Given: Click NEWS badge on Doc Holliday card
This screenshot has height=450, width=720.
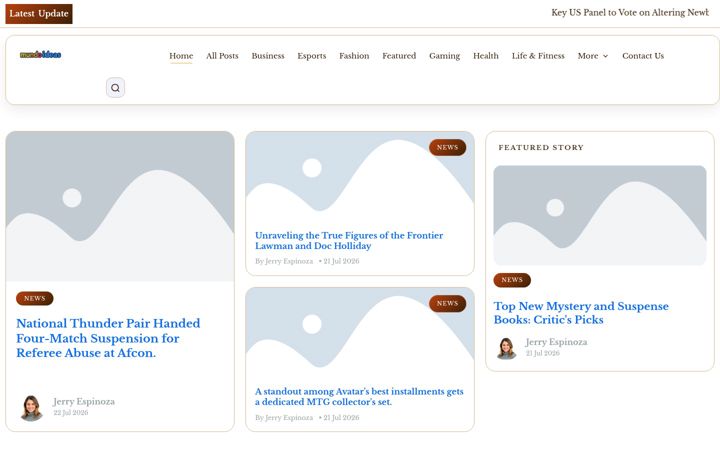Looking at the screenshot, I should pos(448,147).
